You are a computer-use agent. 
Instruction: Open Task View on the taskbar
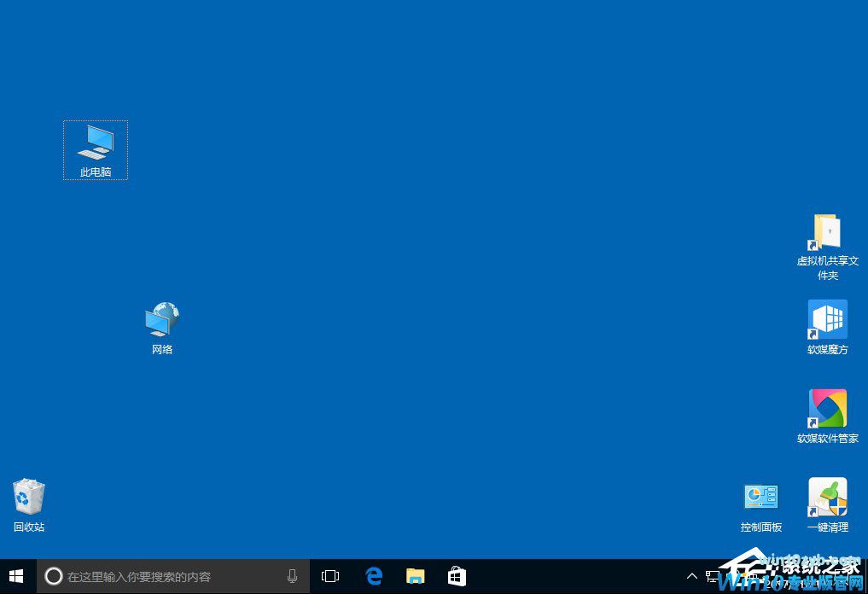(329, 576)
